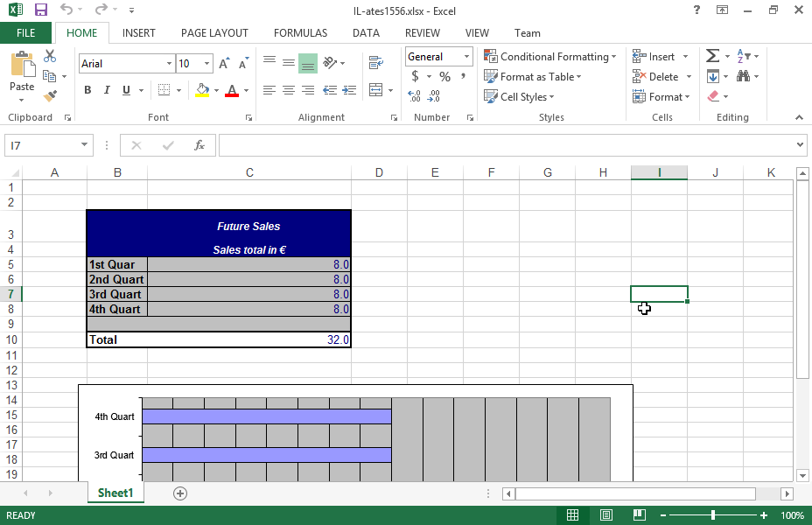Click the Percent Style icon
Screen dimensions: 812x525
point(444,77)
